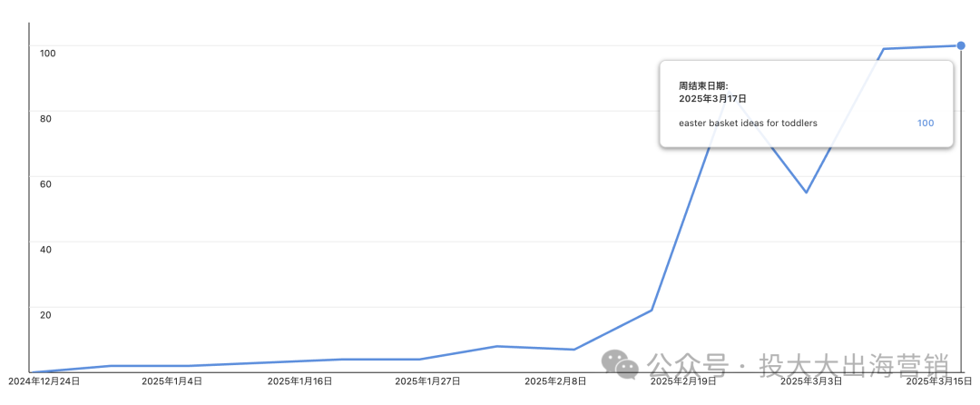Select the 2024年12月24日 x-axis date label

pos(44,380)
